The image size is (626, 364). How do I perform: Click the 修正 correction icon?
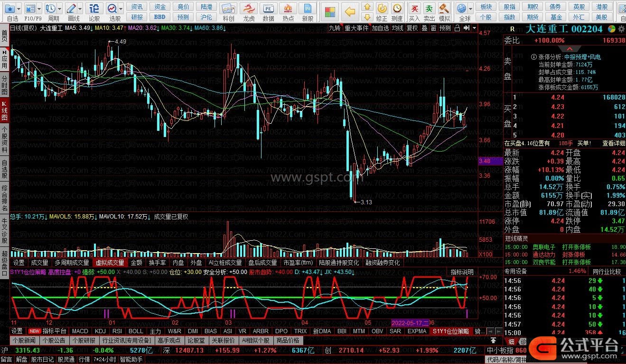click(382, 8)
